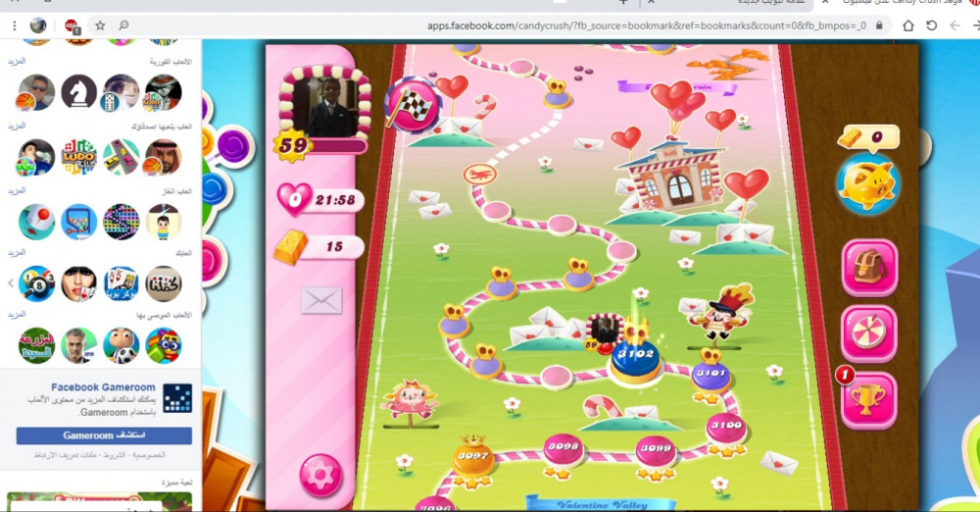Select the crowned level 3097 node
Viewport: 980px width, 512px height.
(473, 458)
